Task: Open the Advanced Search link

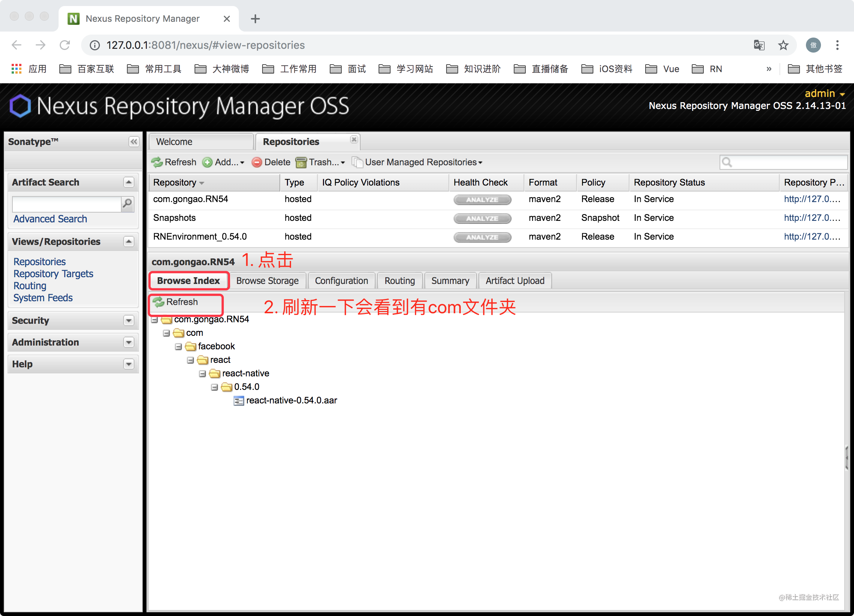Action: 50,219
